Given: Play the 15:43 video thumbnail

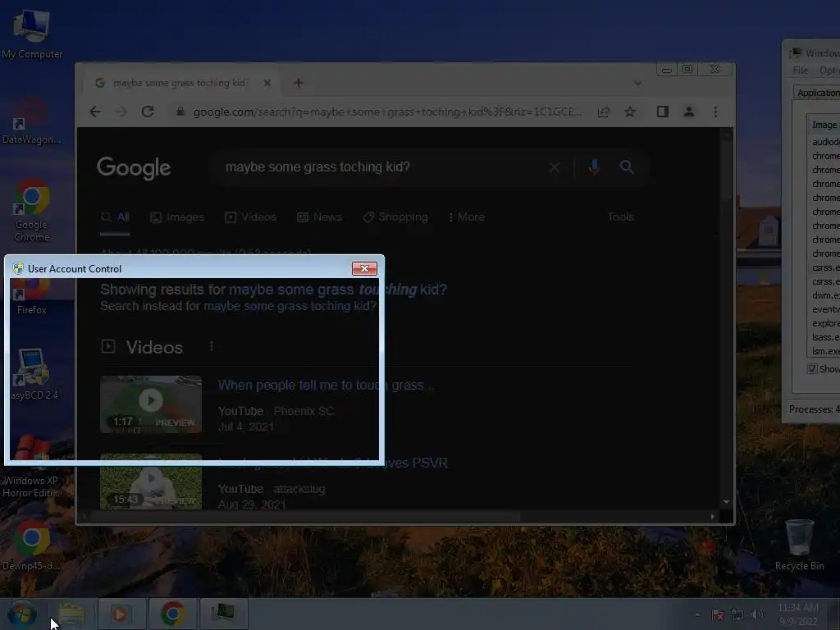Looking at the screenshot, I should tap(151, 482).
